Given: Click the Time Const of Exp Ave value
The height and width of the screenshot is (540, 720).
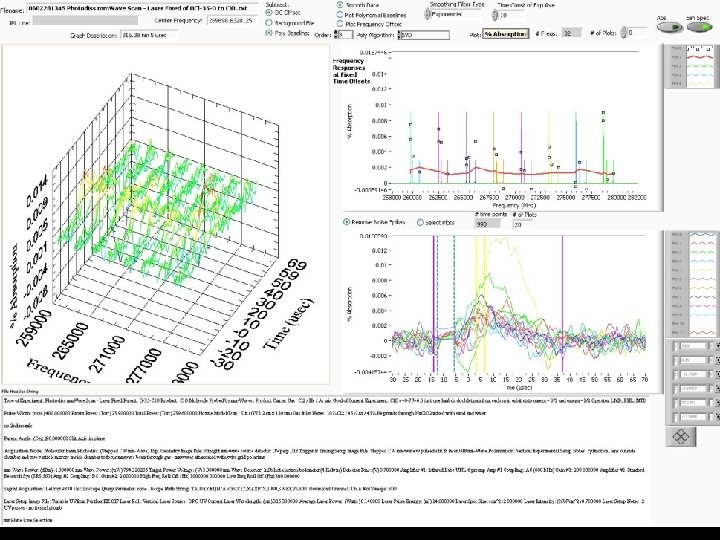Looking at the screenshot, I should tap(511, 15).
